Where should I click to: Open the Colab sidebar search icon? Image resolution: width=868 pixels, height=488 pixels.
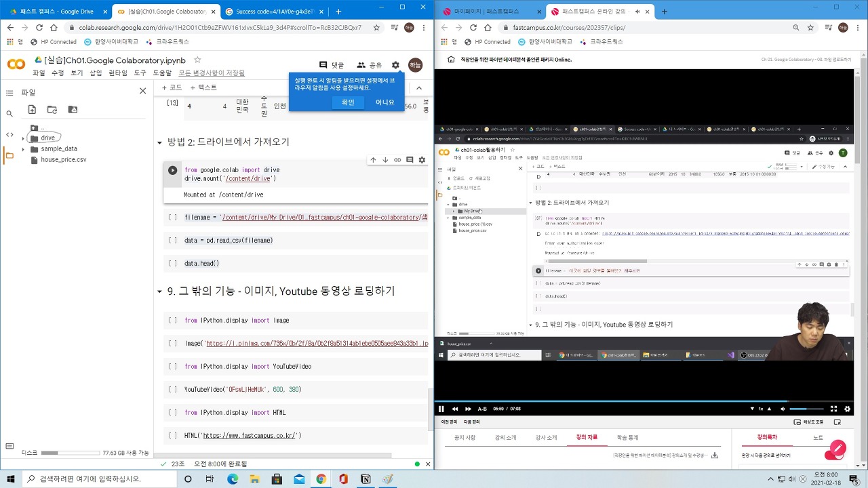pos(9,114)
